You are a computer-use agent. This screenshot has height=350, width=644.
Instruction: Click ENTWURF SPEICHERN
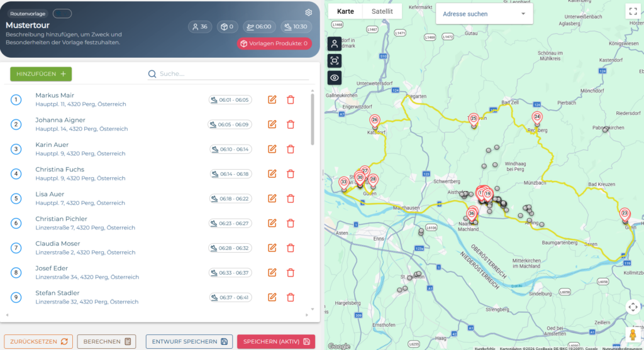[189, 341]
